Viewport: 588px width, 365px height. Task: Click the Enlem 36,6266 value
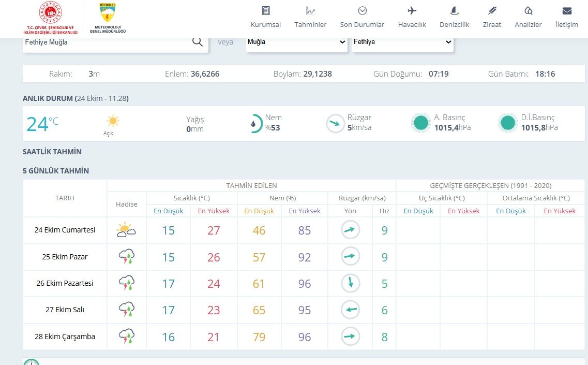coord(205,74)
